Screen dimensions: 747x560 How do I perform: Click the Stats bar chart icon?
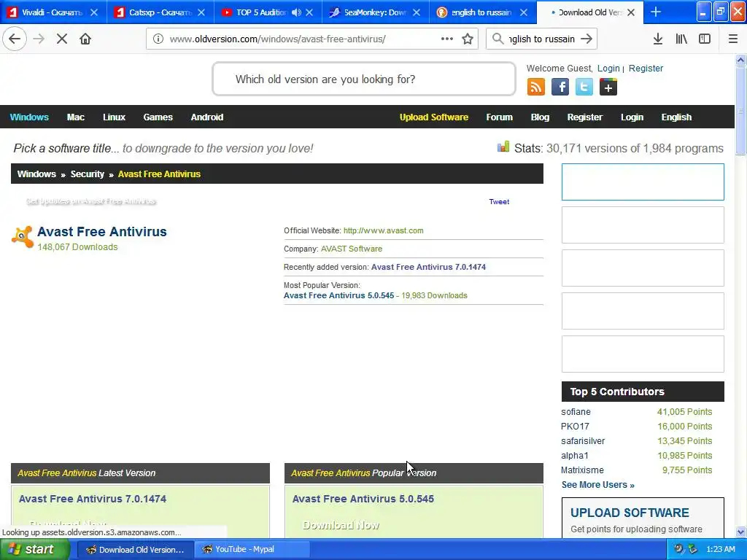point(503,147)
